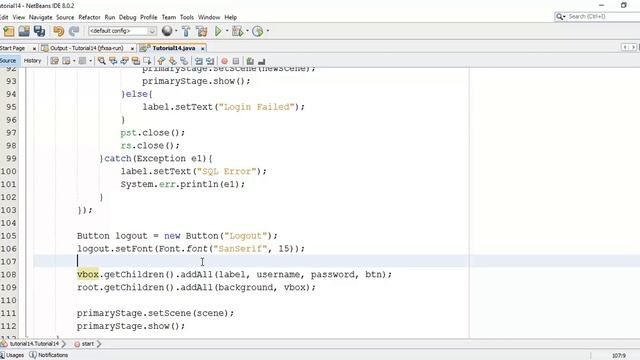Click Previous Bookmark icon
Viewport: 640px width, 360px height.
coord(161,61)
